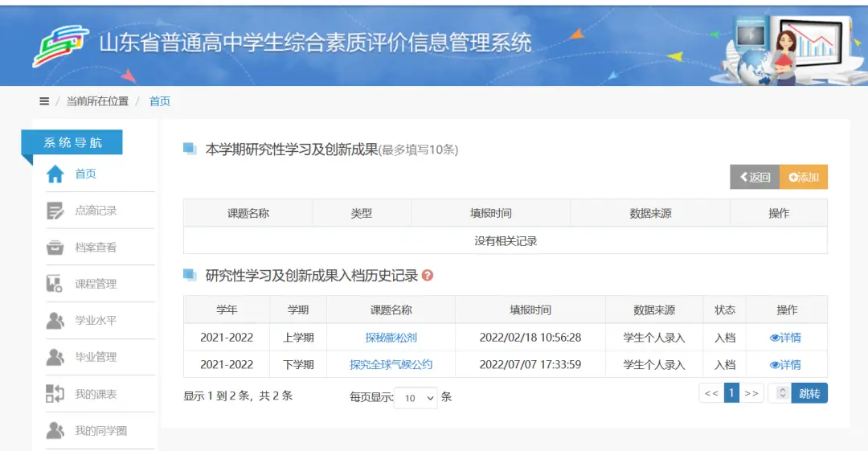View 详情 for the 探究全球气候公约 row
Viewport: 868px width, 451px height.
[785, 364]
